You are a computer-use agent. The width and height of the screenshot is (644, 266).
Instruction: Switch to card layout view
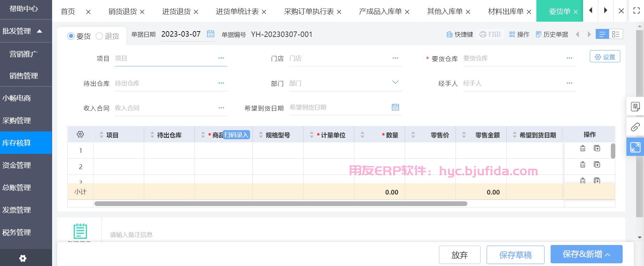click(x=616, y=34)
